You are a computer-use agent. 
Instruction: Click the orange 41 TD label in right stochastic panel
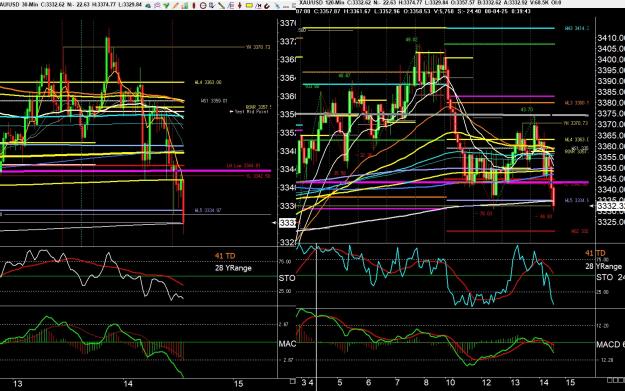(595, 253)
